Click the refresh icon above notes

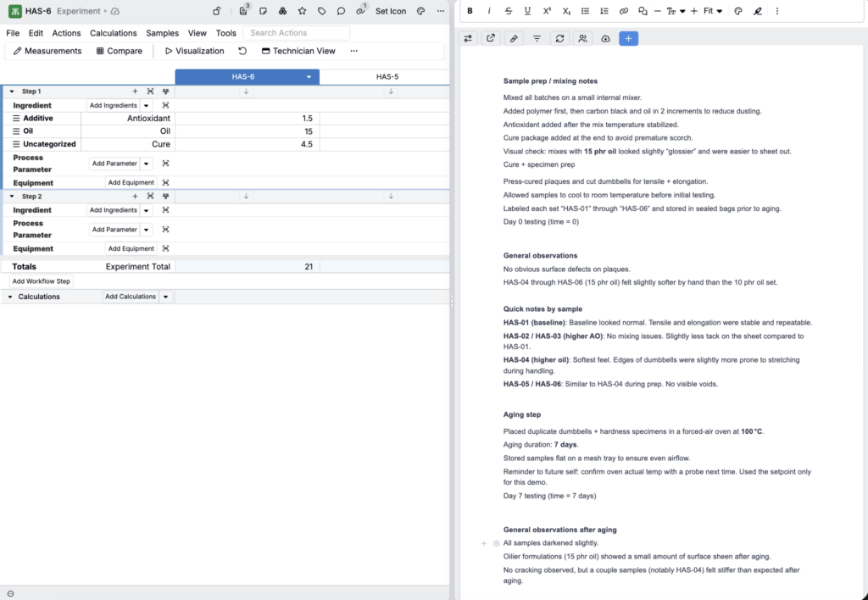559,38
